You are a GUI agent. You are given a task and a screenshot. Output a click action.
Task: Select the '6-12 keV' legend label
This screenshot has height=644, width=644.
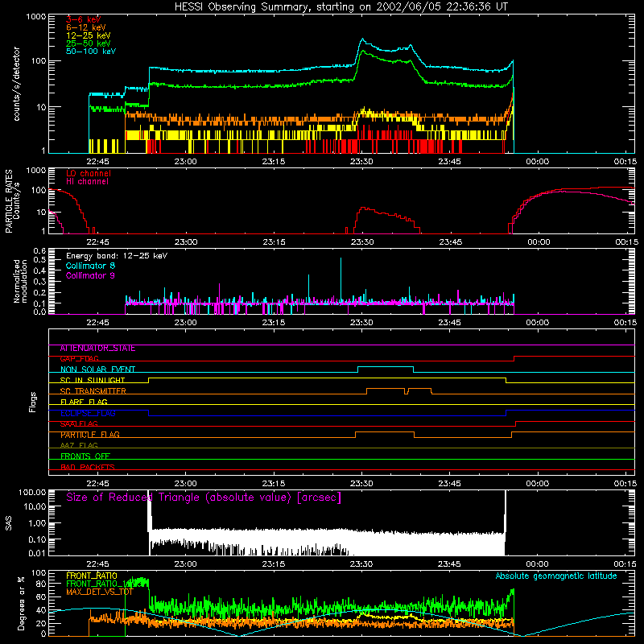[85, 27]
